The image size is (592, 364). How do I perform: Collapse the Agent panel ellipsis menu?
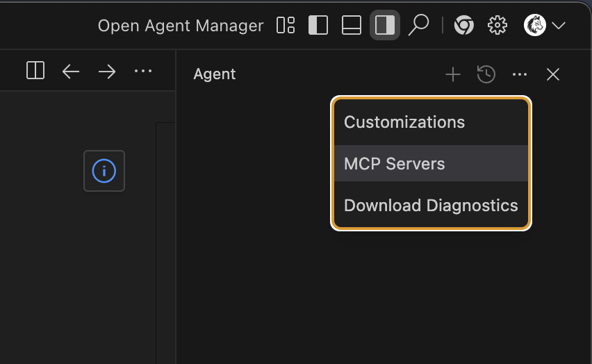click(x=520, y=74)
